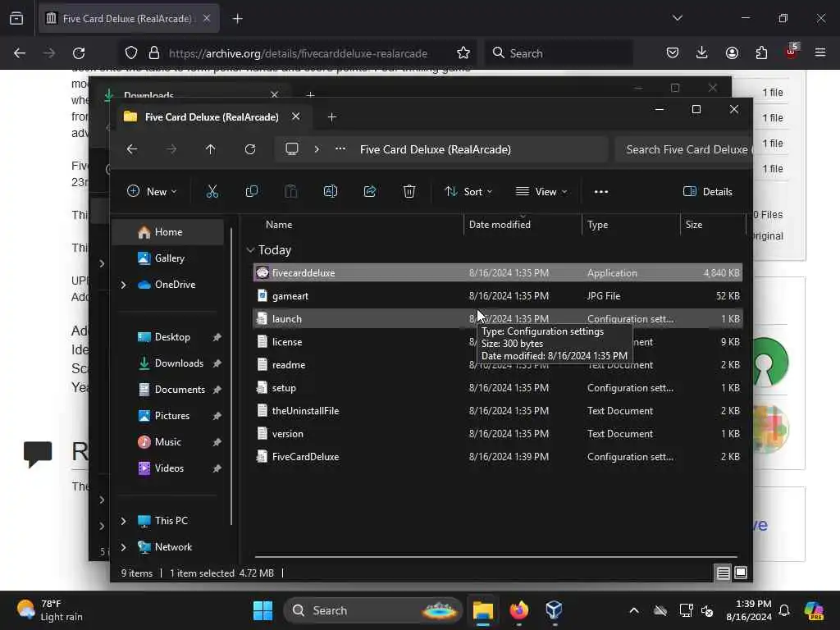This screenshot has height=630, width=840.
Task: Click the Share icon in Explorer toolbar
Action: (x=370, y=191)
